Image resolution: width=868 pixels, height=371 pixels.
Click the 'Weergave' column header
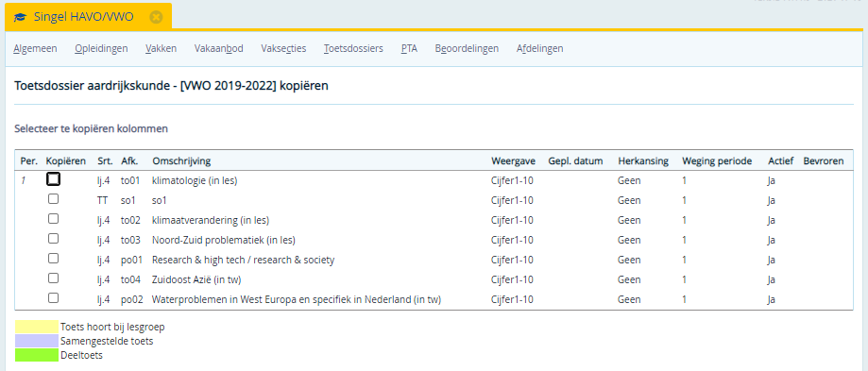pos(513,160)
